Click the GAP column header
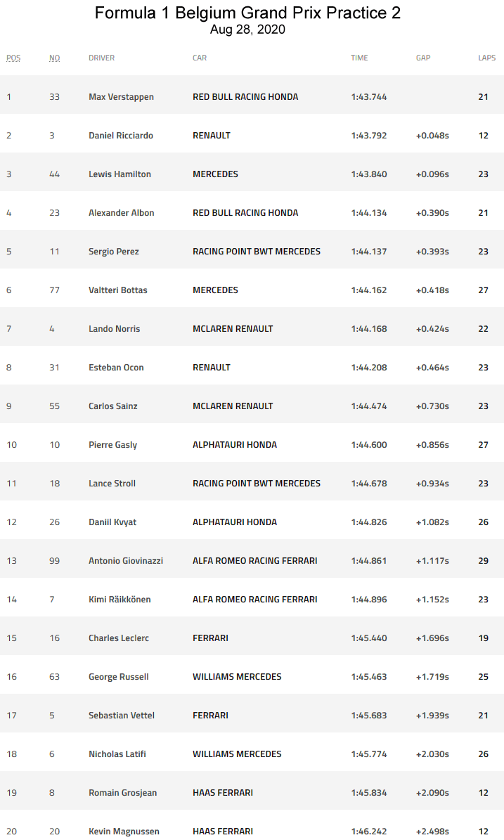The image size is (504, 840). [x=423, y=58]
